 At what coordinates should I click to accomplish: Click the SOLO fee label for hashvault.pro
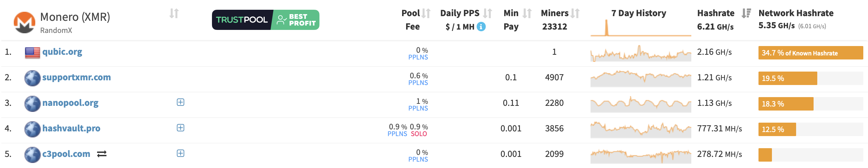point(419,134)
